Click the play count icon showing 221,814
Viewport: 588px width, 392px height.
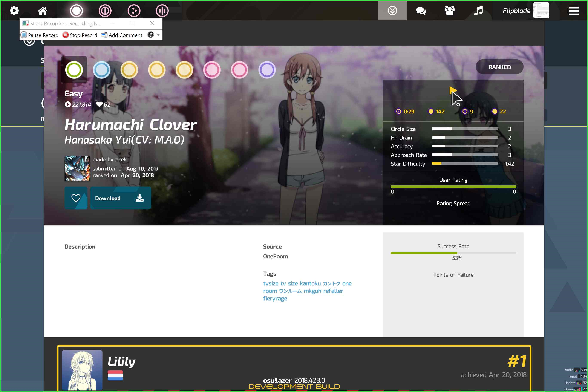click(x=68, y=104)
